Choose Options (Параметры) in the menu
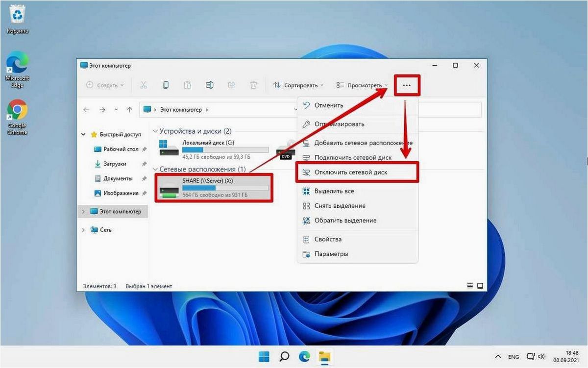Image resolution: width=588 pixels, height=368 pixels. (358, 254)
